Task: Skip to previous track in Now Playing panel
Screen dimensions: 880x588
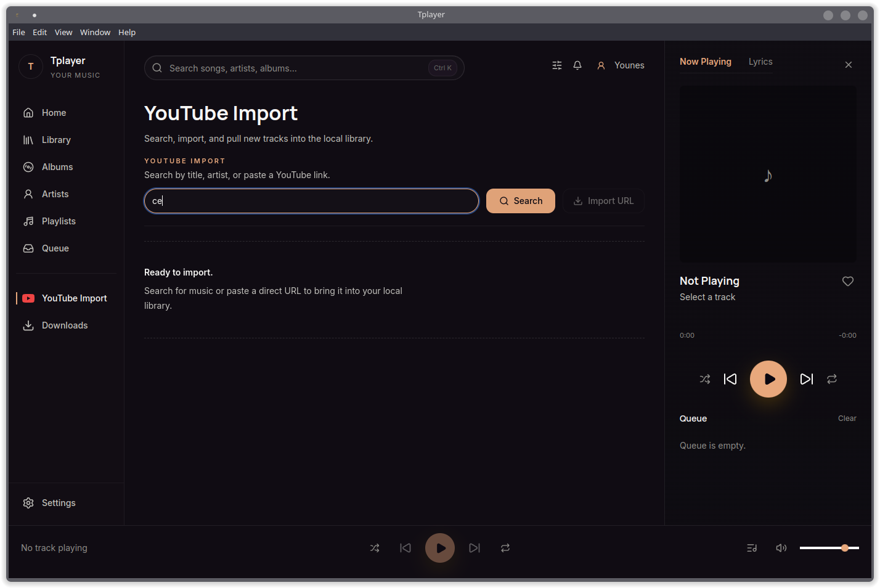Action: pos(730,379)
